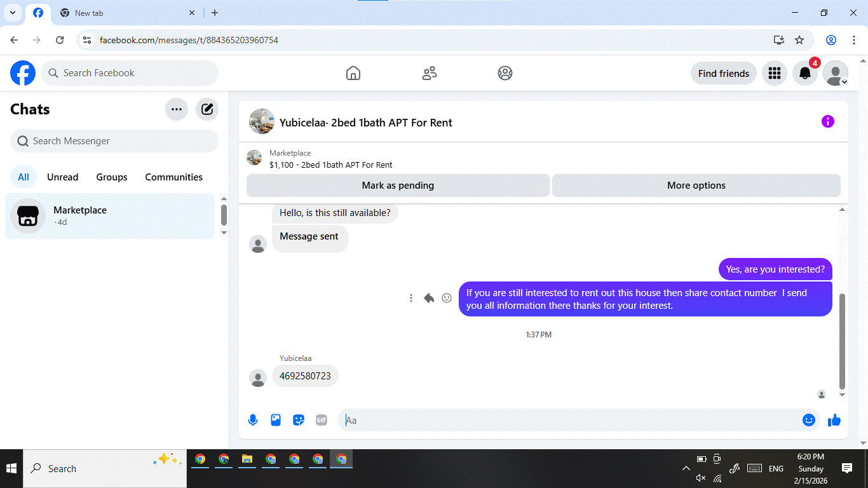Send a thumbs-up like
This screenshot has width=868, height=488.
(x=834, y=420)
